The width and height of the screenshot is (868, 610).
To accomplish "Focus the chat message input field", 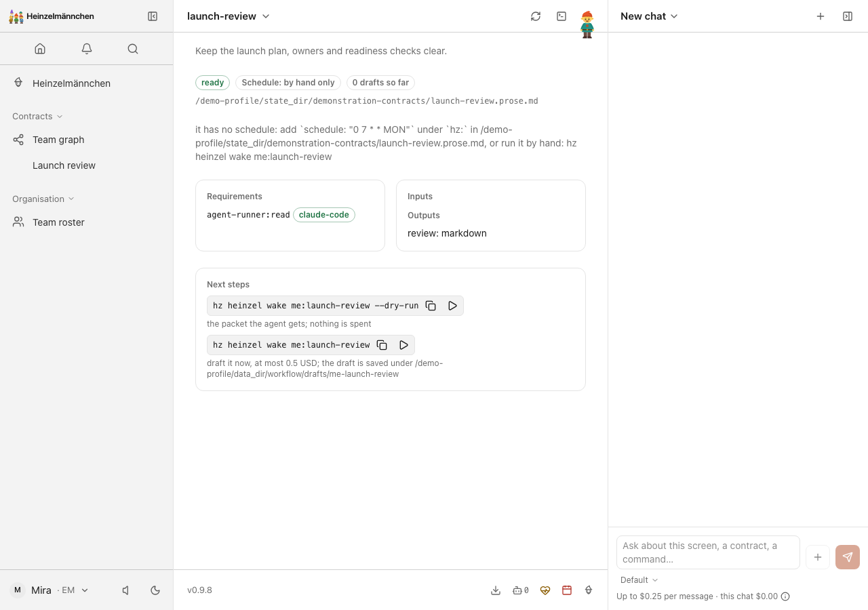I will [708, 552].
